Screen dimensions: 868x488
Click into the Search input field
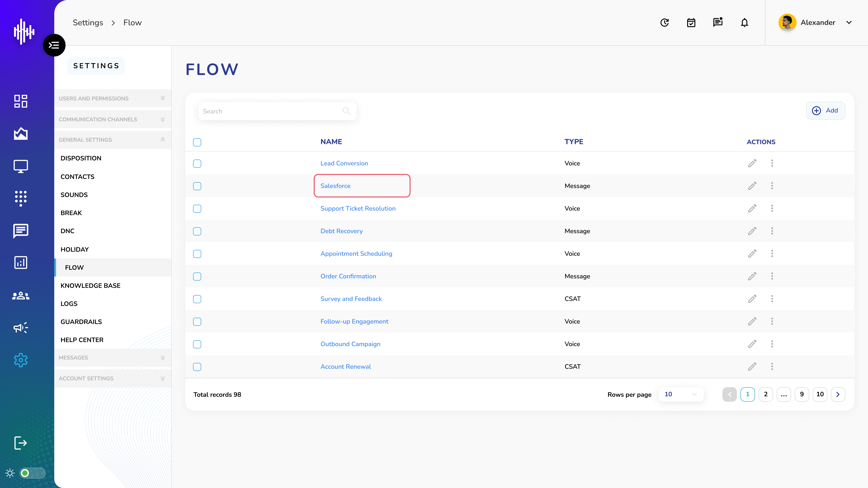[x=277, y=111]
